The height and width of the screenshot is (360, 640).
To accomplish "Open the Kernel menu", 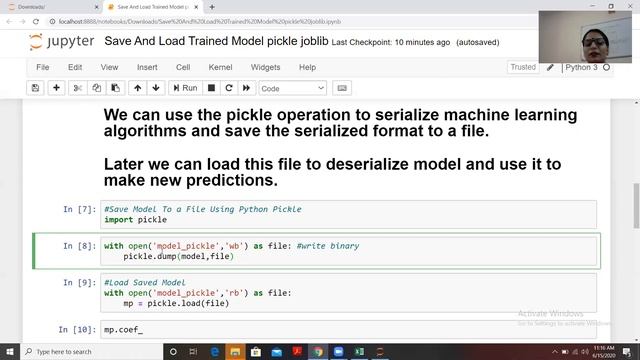I will 220,67.
